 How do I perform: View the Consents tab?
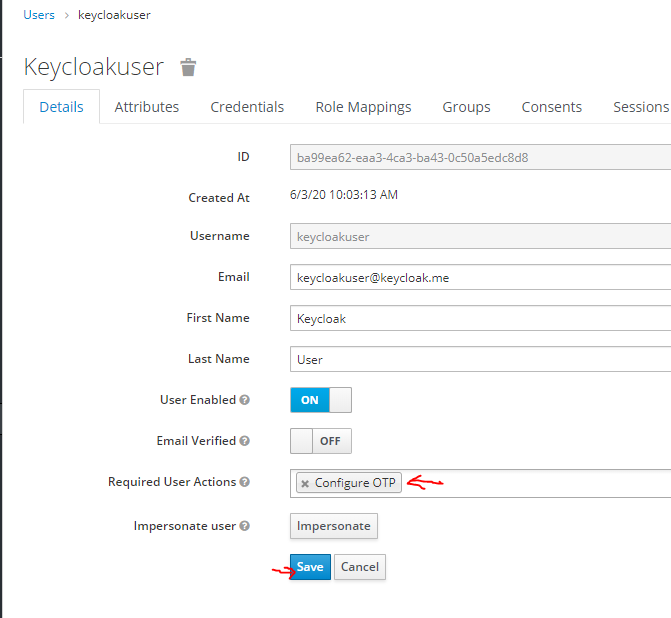click(x=551, y=107)
